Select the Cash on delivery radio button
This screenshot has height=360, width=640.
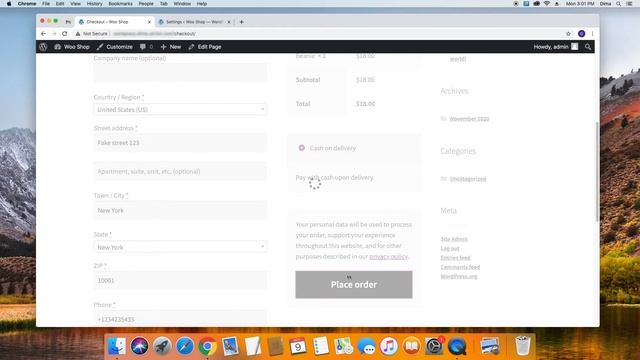click(302, 148)
